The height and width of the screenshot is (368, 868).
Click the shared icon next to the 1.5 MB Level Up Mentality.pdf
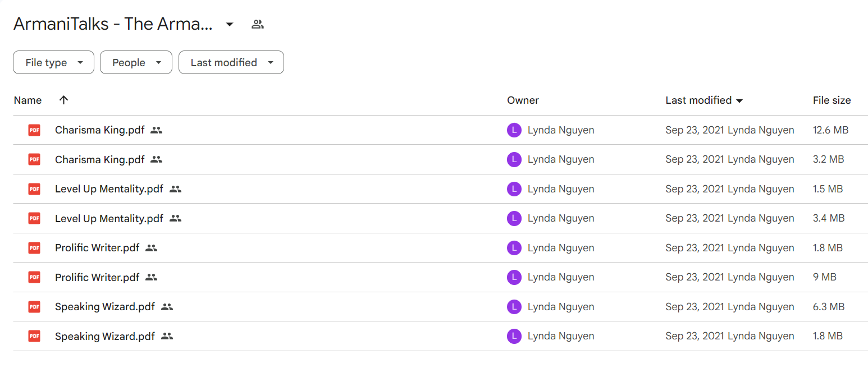(x=176, y=189)
